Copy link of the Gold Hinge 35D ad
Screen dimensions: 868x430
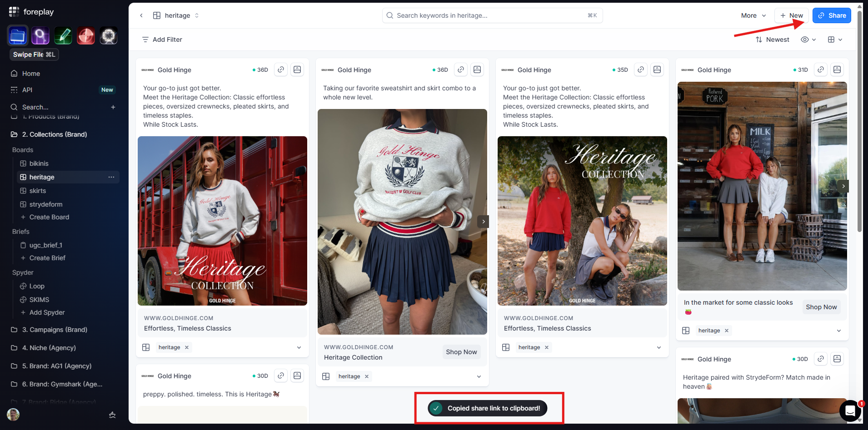tap(641, 69)
